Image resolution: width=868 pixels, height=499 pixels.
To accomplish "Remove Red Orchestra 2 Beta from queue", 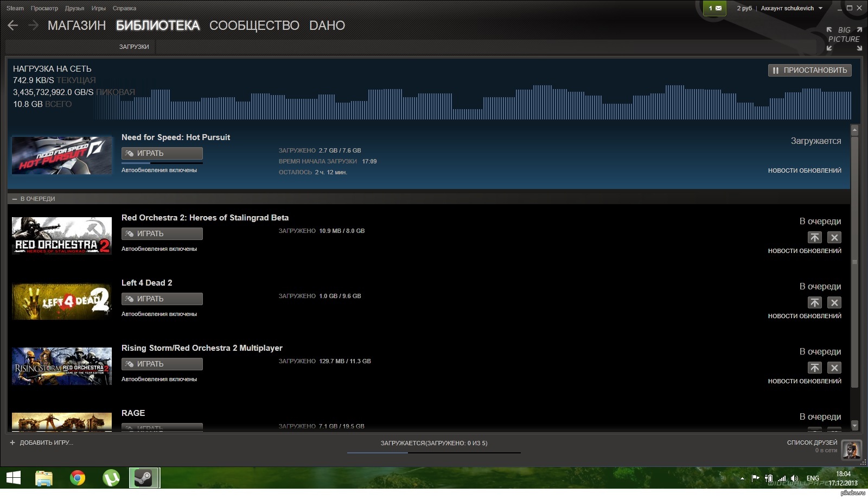I will click(834, 237).
